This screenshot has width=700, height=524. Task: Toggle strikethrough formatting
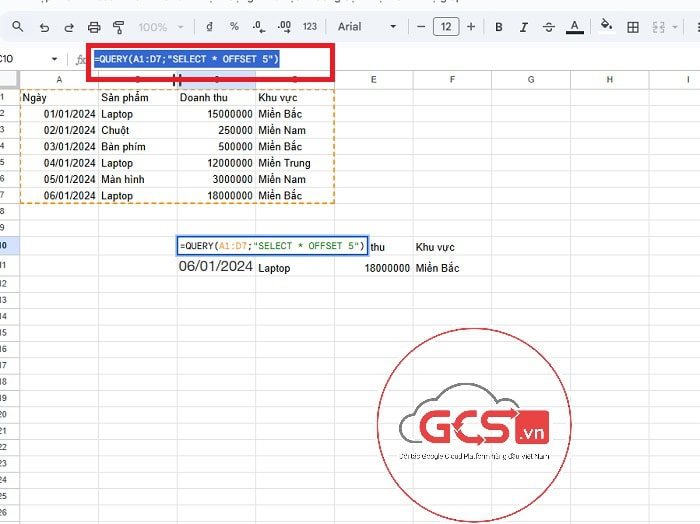[549, 27]
